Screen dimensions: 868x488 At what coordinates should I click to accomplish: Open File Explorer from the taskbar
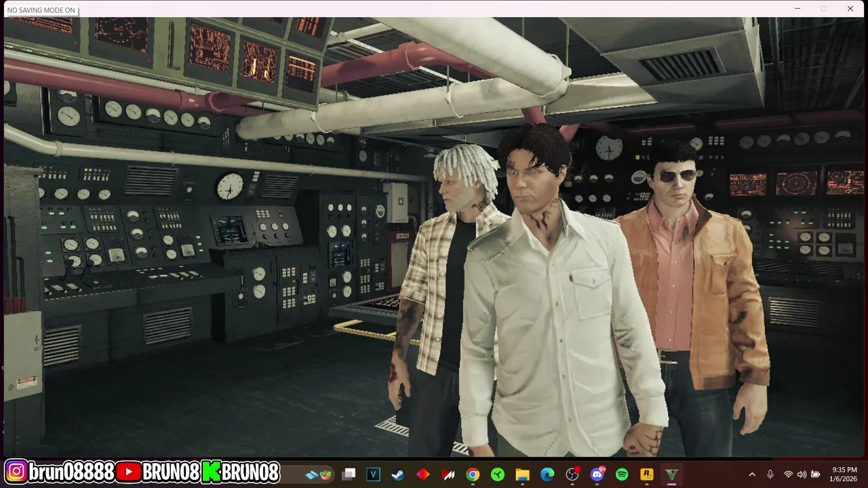point(522,474)
